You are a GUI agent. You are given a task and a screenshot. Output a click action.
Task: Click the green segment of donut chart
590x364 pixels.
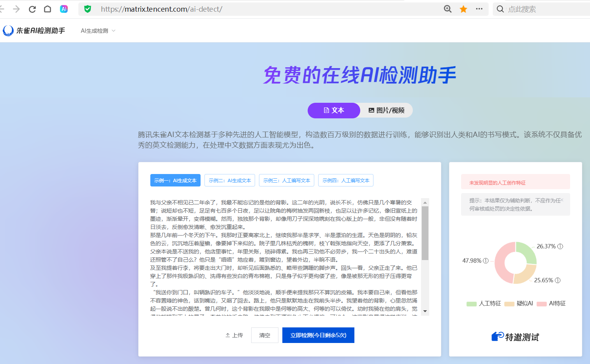[x=528, y=252]
